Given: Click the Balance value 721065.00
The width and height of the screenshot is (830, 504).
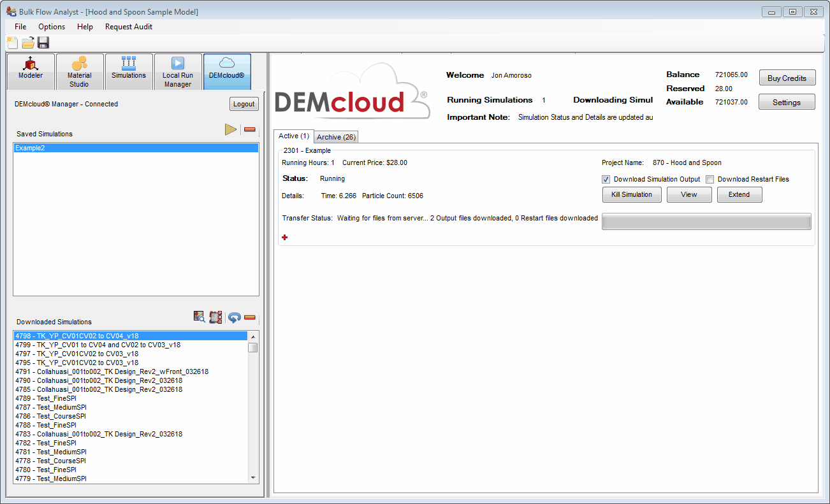Looking at the screenshot, I should coord(731,75).
